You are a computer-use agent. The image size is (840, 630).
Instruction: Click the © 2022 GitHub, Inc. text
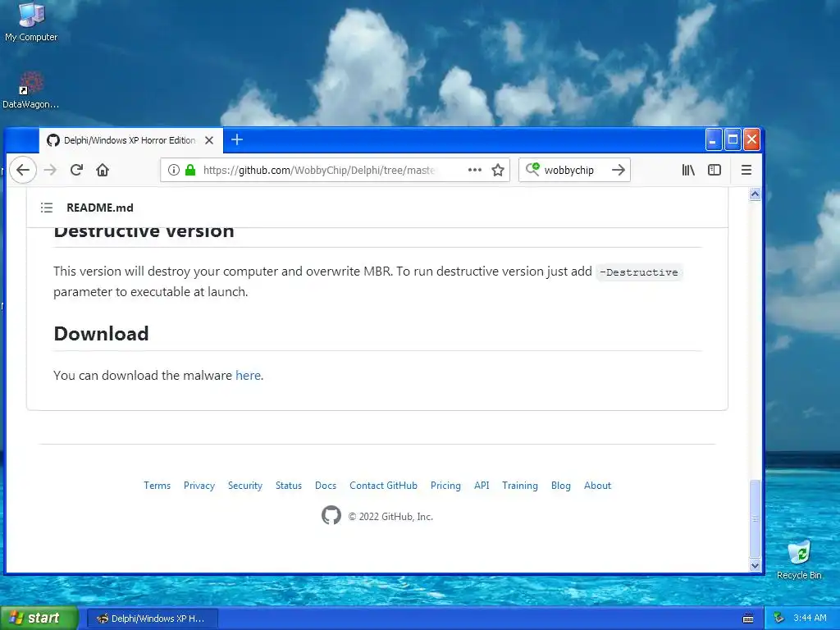[390, 517]
